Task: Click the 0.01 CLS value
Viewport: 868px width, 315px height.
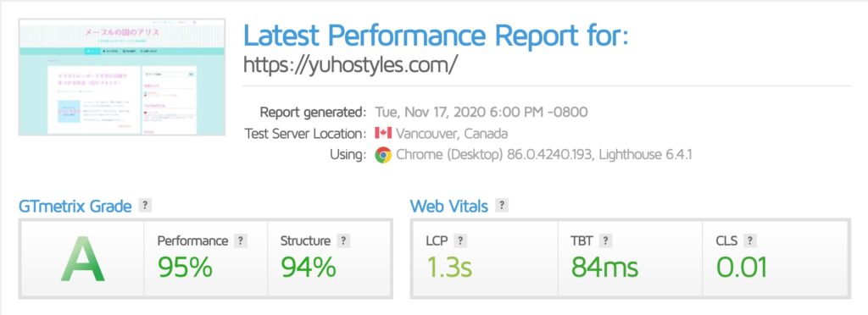Action: click(x=742, y=268)
